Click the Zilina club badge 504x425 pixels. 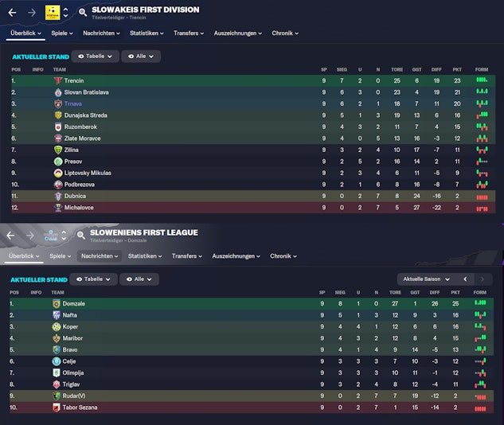click(57, 150)
